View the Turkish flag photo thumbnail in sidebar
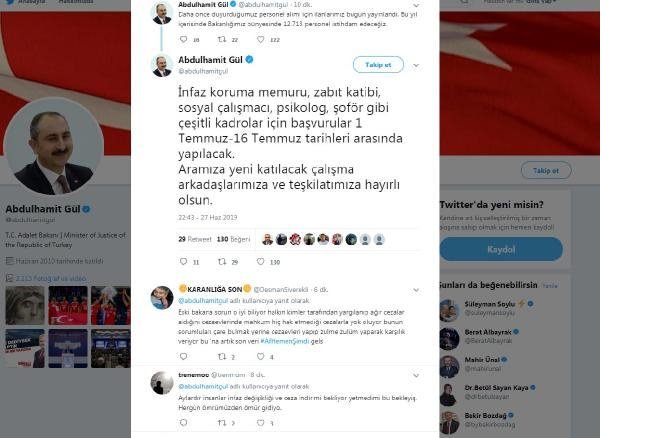 pyautogui.click(x=68, y=306)
